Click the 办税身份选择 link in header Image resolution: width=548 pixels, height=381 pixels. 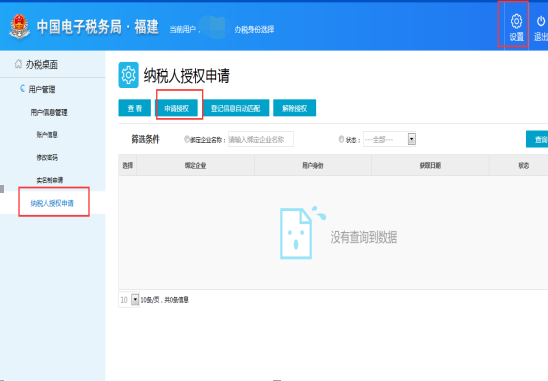point(254,29)
